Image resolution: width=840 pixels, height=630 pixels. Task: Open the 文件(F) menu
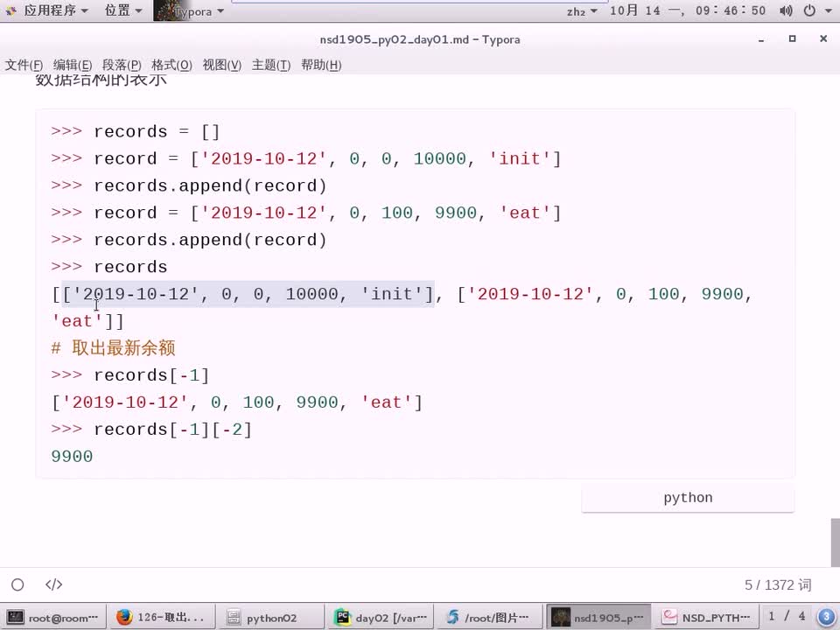click(x=24, y=65)
